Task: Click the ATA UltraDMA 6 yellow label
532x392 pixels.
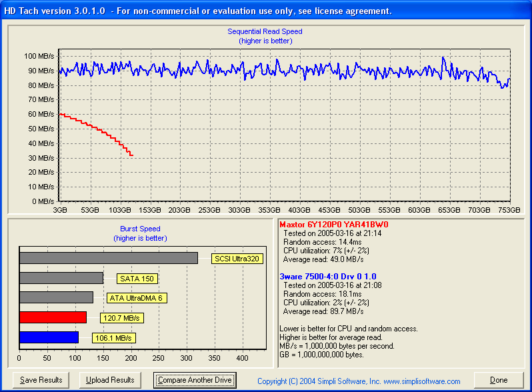Action: (137, 298)
